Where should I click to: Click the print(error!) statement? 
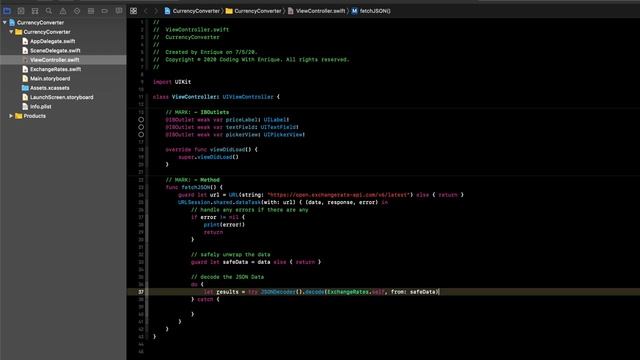tap(224, 224)
